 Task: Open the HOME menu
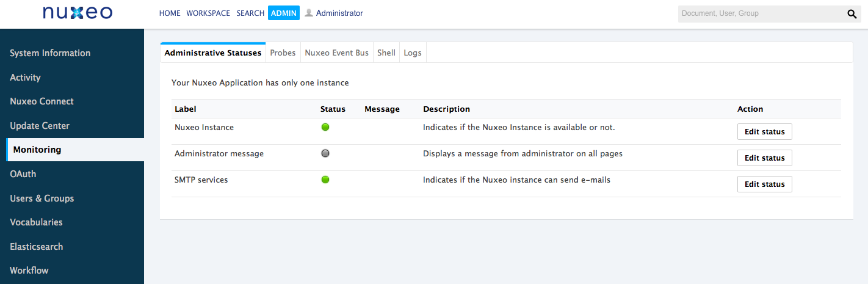tap(170, 13)
